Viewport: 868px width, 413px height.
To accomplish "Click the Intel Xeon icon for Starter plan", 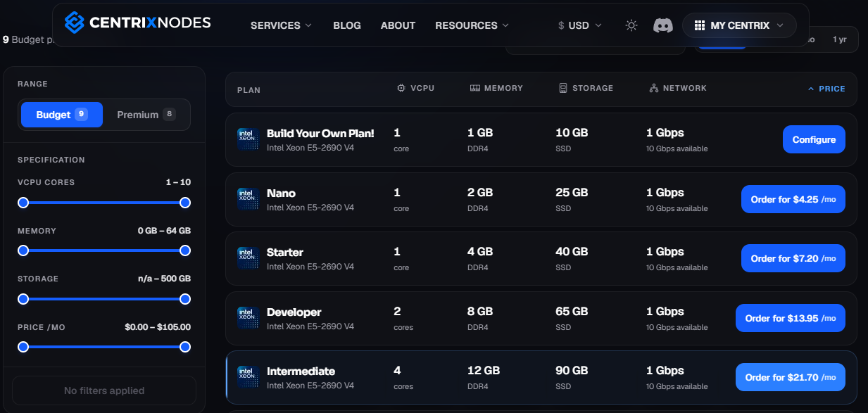I will pyautogui.click(x=246, y=258).
